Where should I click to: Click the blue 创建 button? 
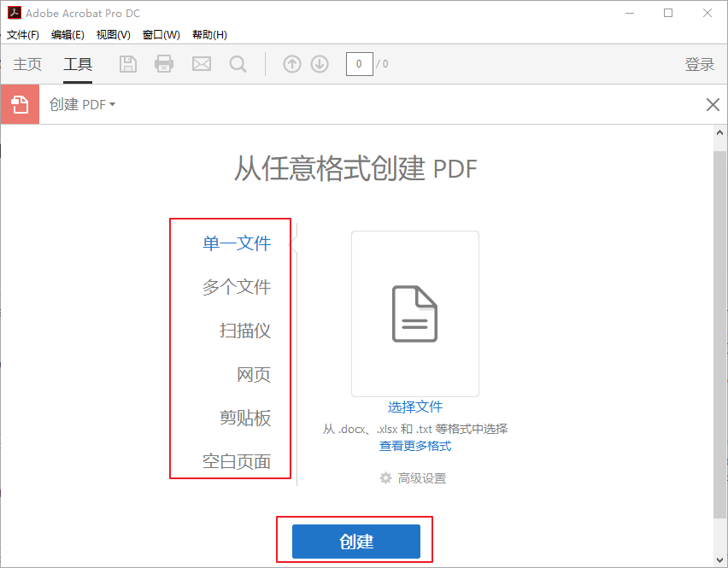(x=356, y=541)
